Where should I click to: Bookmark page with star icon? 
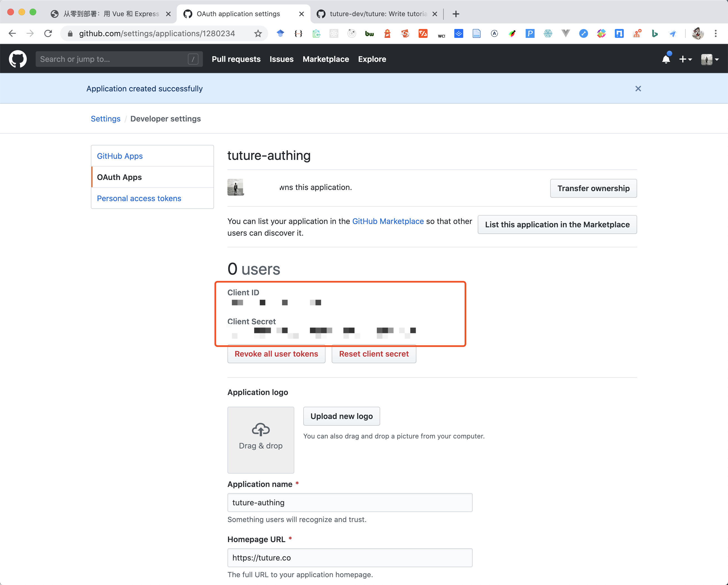click(x=258, y=33)
